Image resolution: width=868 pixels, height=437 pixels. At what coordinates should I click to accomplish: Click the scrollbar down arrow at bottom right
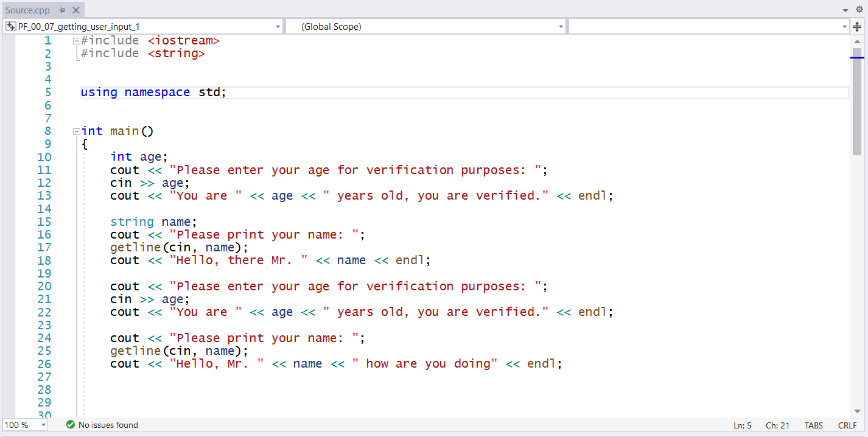858,411
